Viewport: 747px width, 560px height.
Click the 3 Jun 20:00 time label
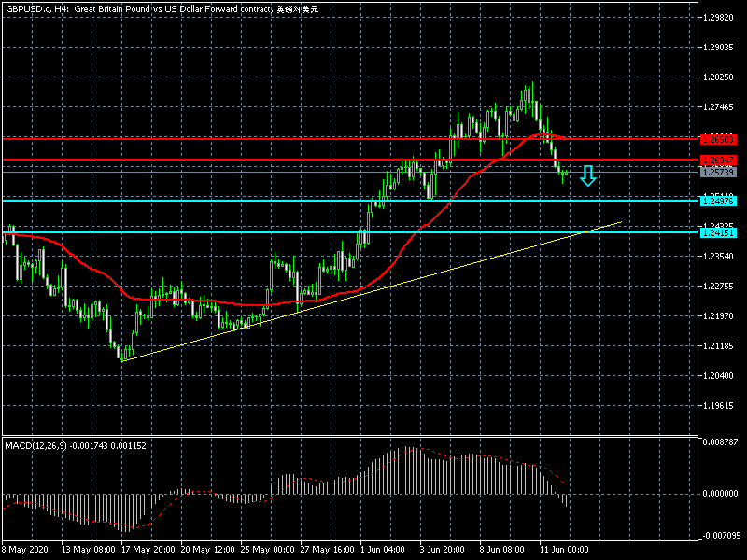coord(442,549)
